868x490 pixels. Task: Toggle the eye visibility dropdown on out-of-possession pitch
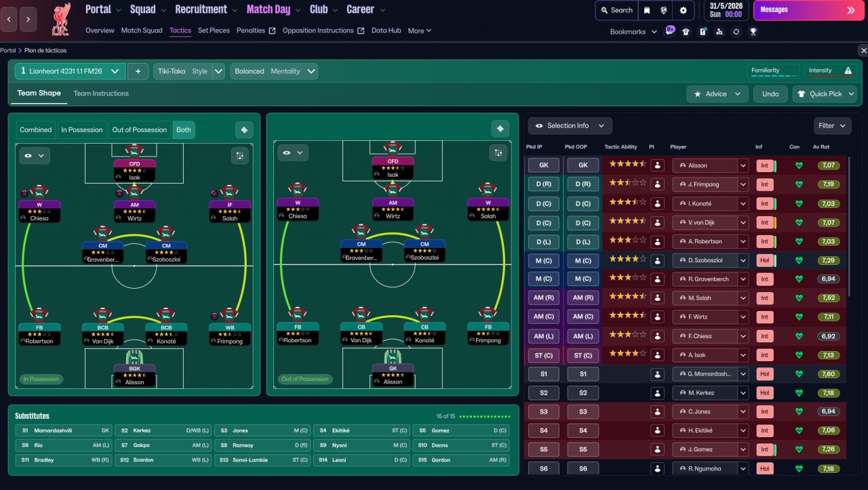pos(293,153)
